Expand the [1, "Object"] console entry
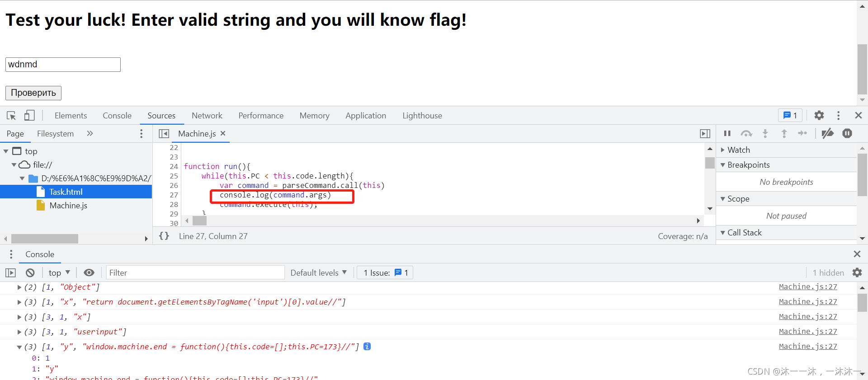The width and height of the screenshot is (868, 380). tap(19, 287)
